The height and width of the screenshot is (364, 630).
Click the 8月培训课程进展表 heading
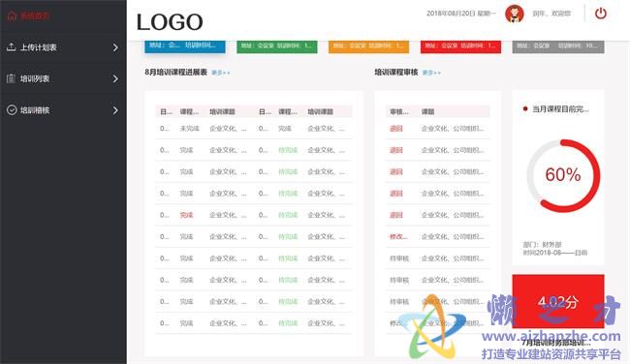pyautogui.click(x=176, y=73)
